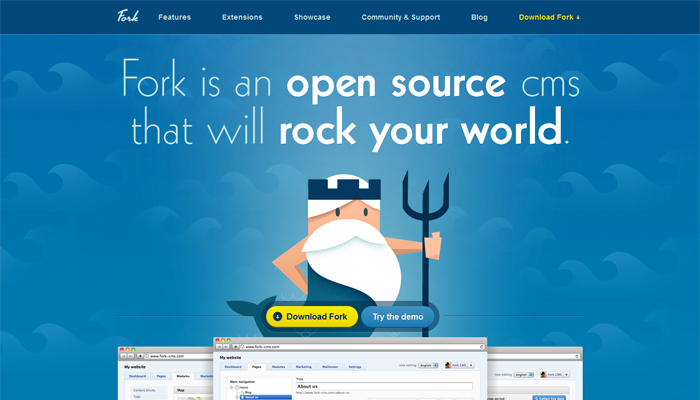Click the center screenshot's www.fork-cms.com address bar
This screenshot has height=400, width=700.
click(362, 346)
